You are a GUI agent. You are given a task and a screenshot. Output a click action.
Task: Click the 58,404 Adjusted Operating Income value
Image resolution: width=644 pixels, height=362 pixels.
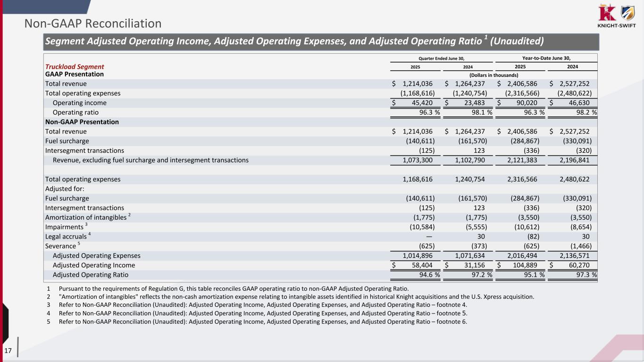click(x=423, y=265)
